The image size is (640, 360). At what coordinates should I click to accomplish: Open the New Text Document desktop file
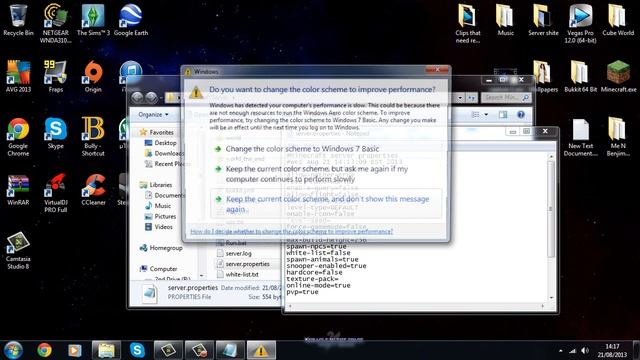point(580,137)
